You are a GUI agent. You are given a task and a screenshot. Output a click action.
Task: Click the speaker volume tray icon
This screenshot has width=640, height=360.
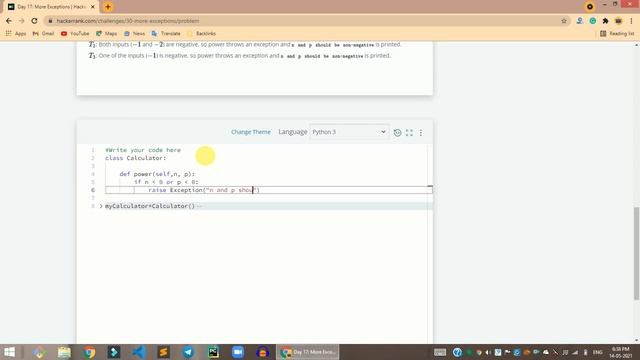[x=488, y=352]
